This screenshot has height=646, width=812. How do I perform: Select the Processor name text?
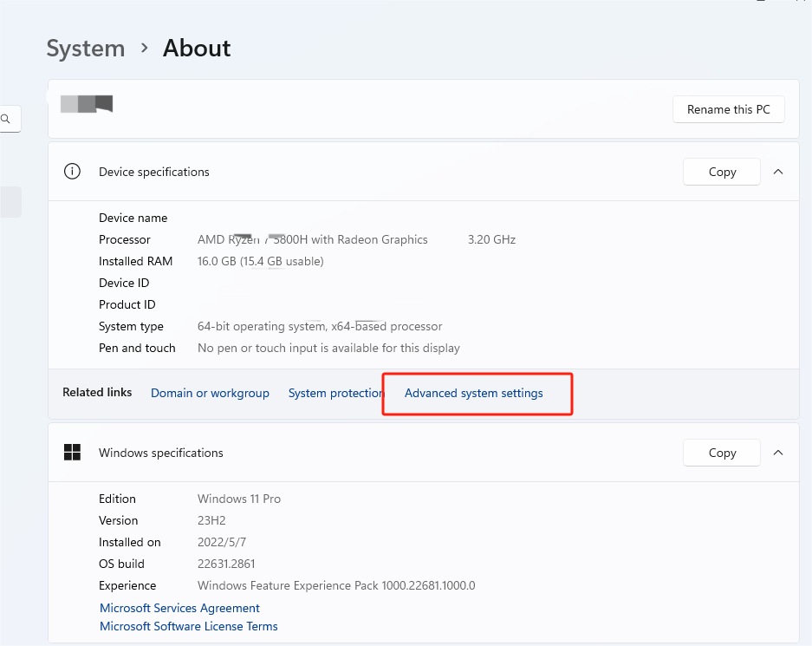312,239
